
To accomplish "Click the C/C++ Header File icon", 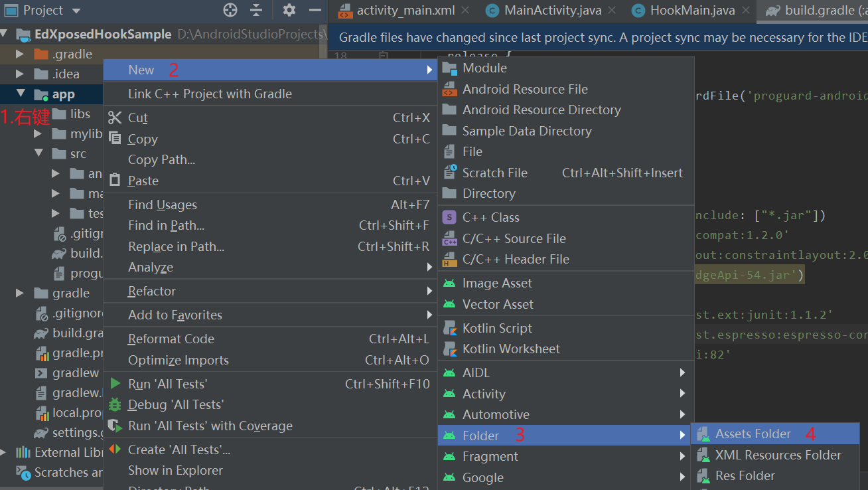I will 450,259.
